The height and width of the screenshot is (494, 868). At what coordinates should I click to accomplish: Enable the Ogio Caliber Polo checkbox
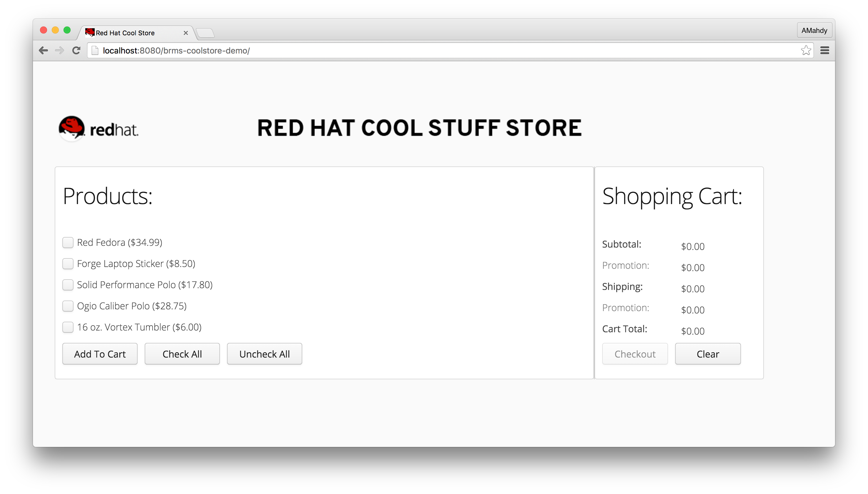tap(68, 306)
